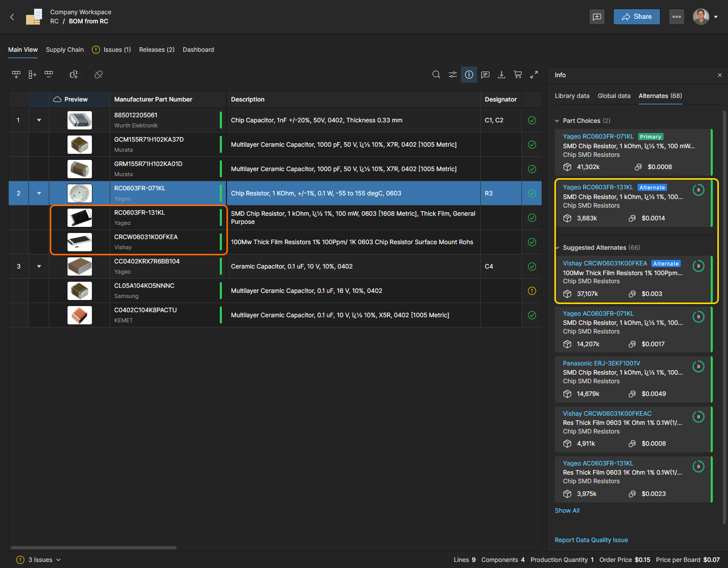Open the filter sliders settings
The image size is (728, 568).
pos(452,75)
